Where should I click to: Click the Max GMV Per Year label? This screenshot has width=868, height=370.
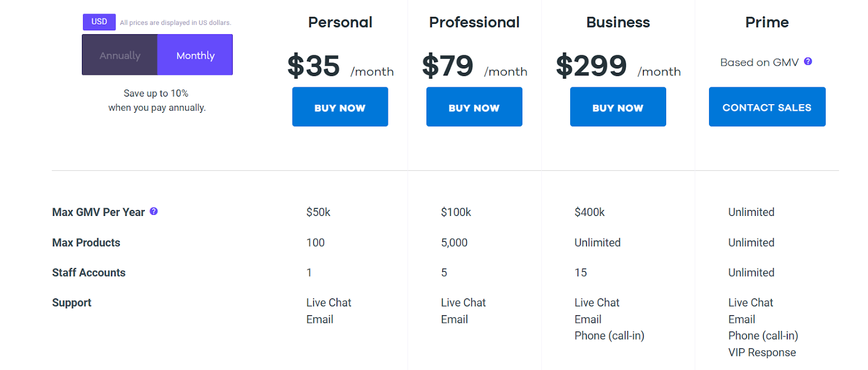[98, 212]
